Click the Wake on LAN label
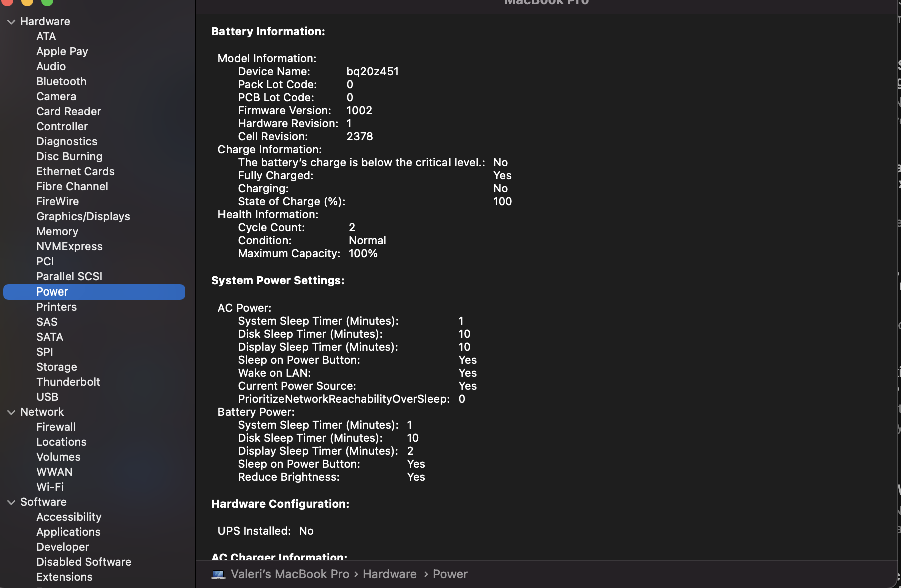The width and height of the screenshot is (901, 588). pos(274,373)
